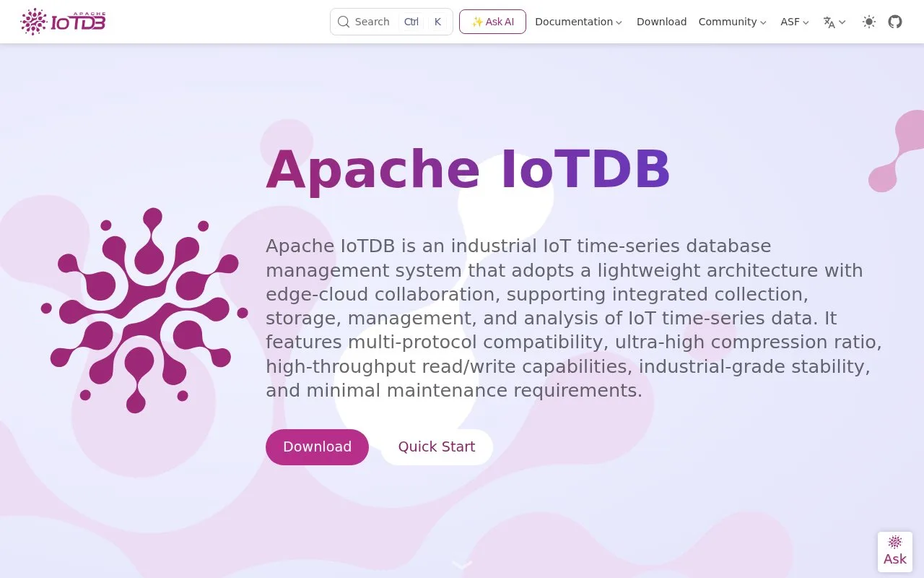This screenshot has height=578, width=924.
Task: Expand the ASF dropdown menu
Action: [795, 22]
